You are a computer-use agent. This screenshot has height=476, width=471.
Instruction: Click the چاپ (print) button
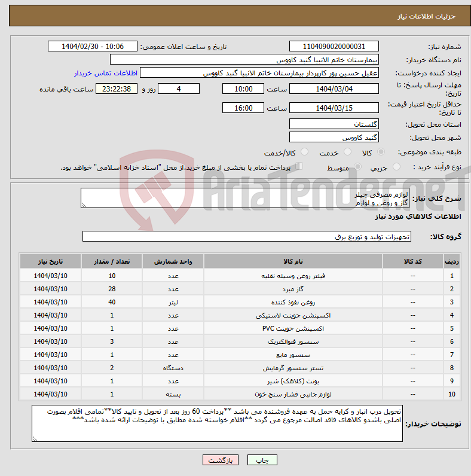tap(262, 460)
